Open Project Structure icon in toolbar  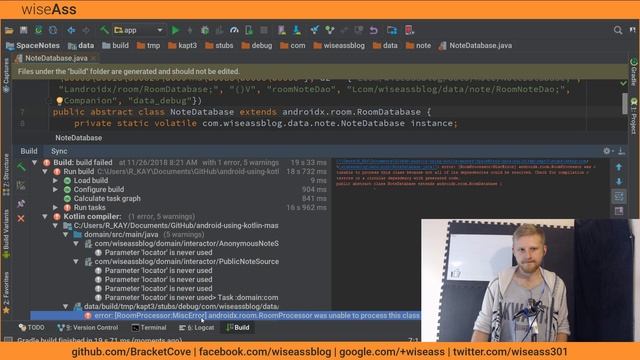392,30
